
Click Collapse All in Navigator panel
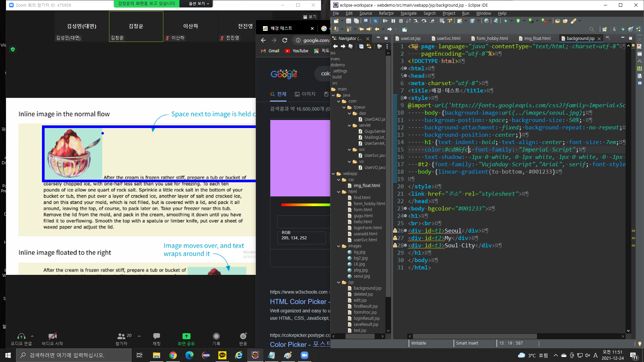point(361,47)
